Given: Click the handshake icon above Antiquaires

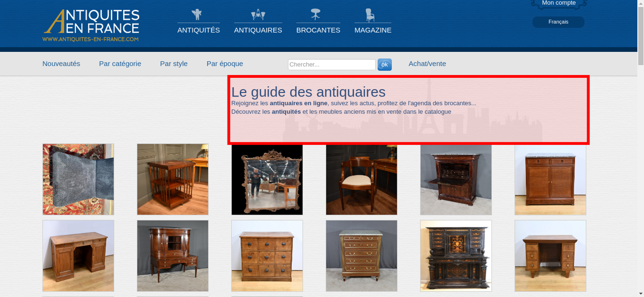Looking at the screenshot, I should (x=258, y=14).
